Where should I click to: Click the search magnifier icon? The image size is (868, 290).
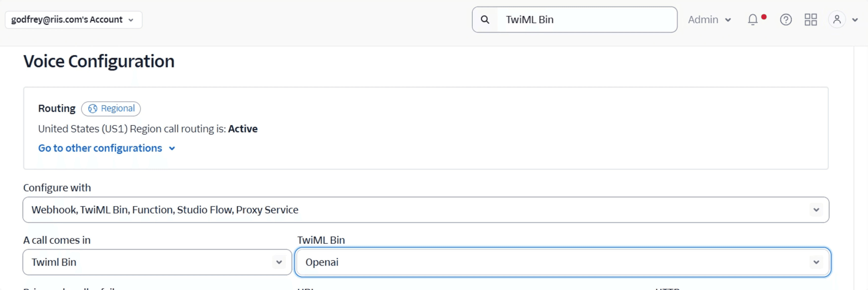tap(485, 19)
